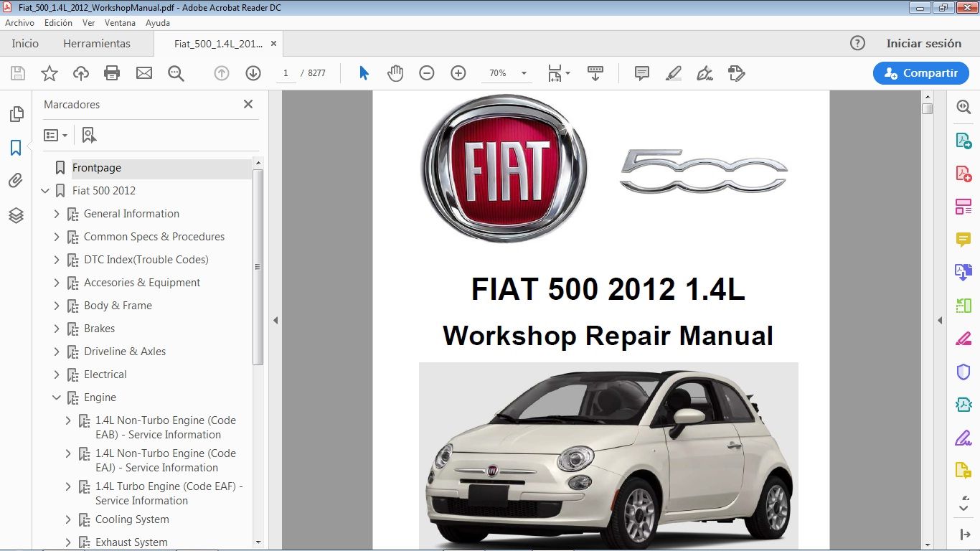Select the highlighter text tool
980x551 pixels.
tap(674, 73)
